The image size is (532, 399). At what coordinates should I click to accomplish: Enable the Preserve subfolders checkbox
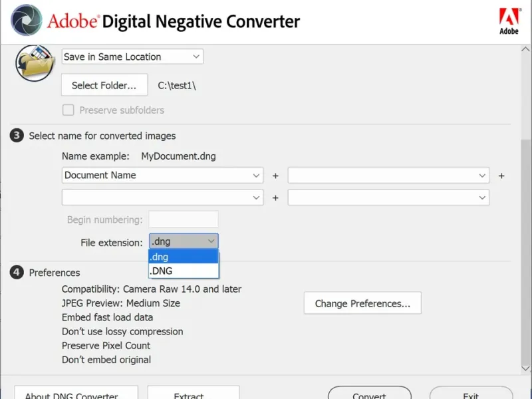68,110
